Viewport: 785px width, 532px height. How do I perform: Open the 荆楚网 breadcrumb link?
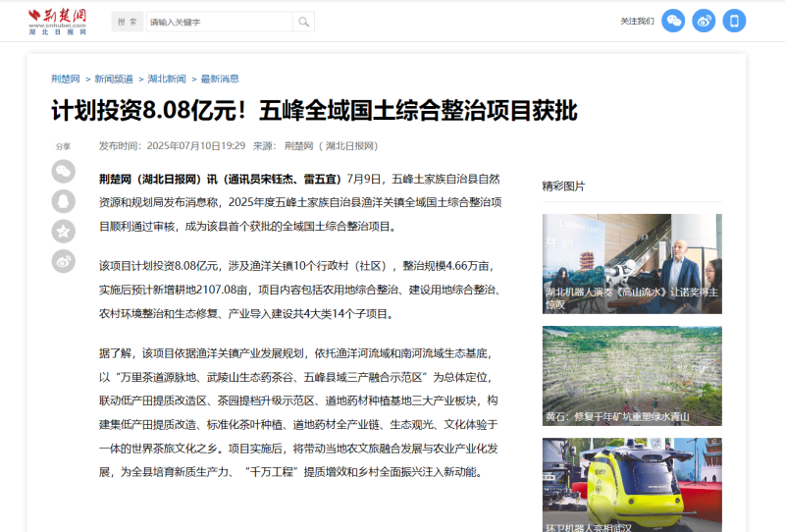pos(66,79)
